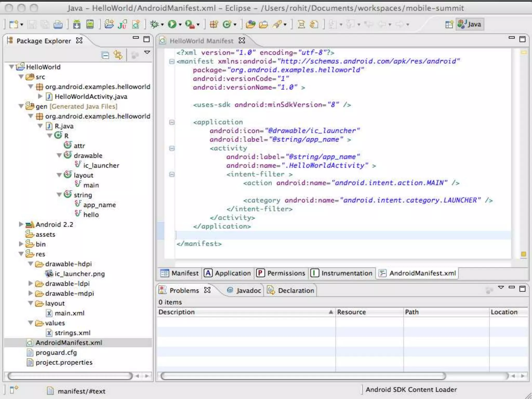The image size is (532, 399).
Task: Click the New Java Package icon
Action: point(214,24)
